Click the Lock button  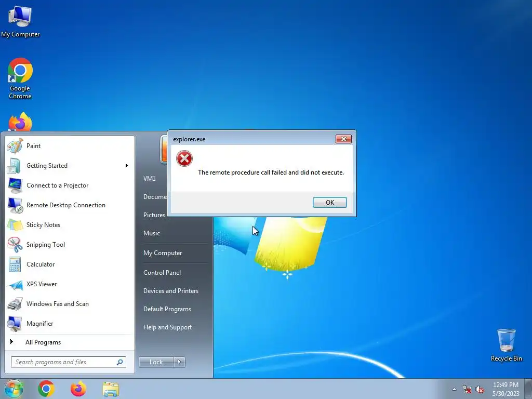tap(156, 362)
